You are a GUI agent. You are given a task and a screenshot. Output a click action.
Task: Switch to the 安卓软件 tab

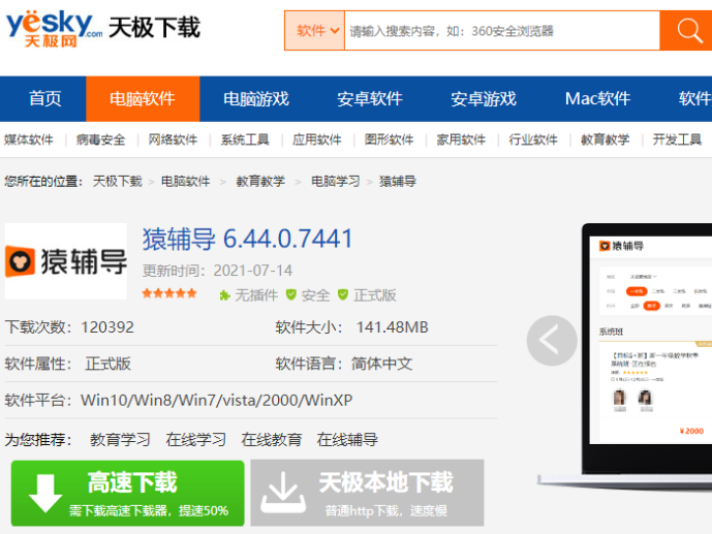point(370,99)
